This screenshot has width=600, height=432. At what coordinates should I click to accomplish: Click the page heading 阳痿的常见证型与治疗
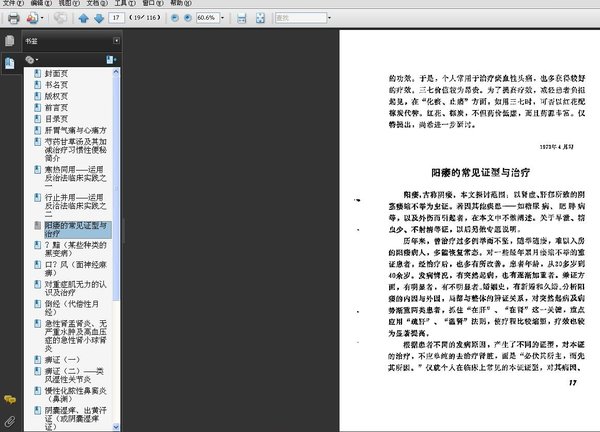481,173
